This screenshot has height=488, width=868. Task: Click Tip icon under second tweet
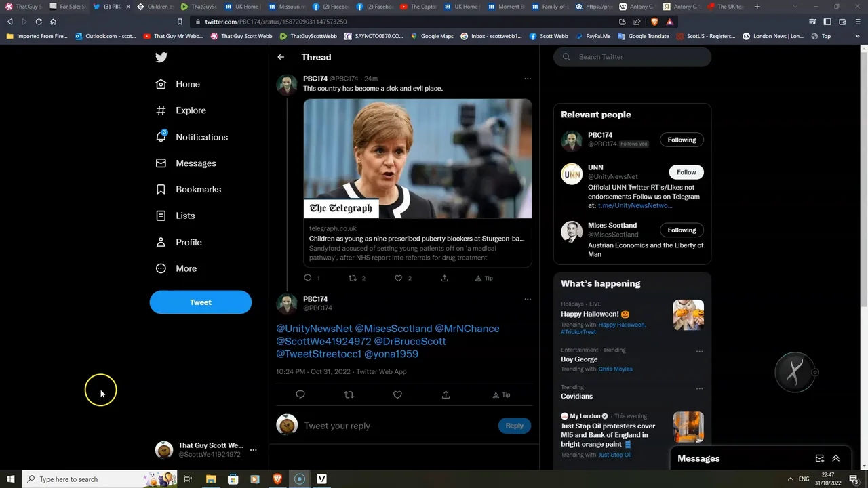click(x=501, y=394)
